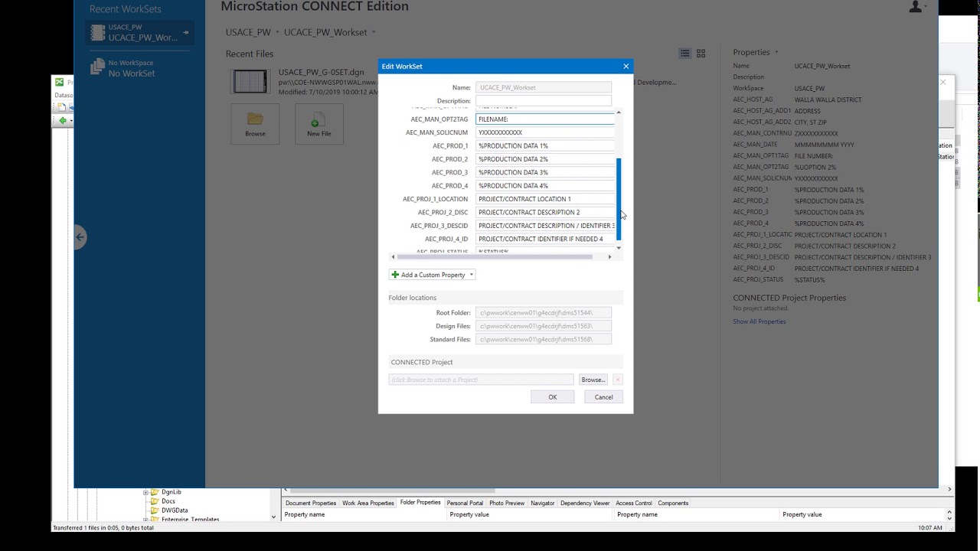980x551 pixels.
Task: Click the AEC_MAN_OPT2TAG field containing FILENAME:
Action: pyautogui.click(x=545, y=119)
